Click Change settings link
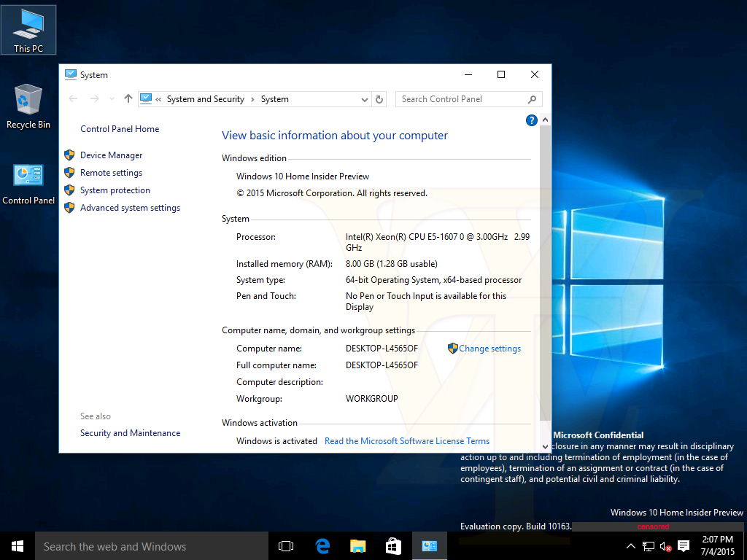Viewport: 747px width, 560px height. 489,349
